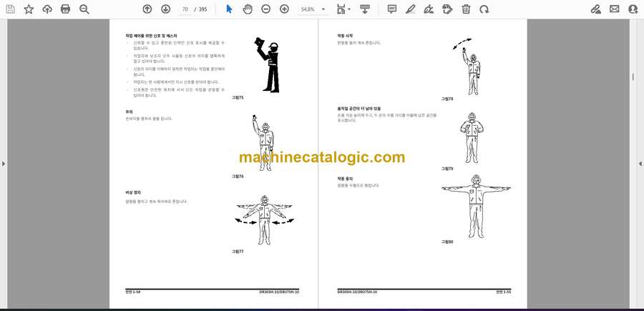Image resolution: width=644 pixels, height=311 pixels.
Task: Open the find text magnifier
Action: [x=84, y=9]
